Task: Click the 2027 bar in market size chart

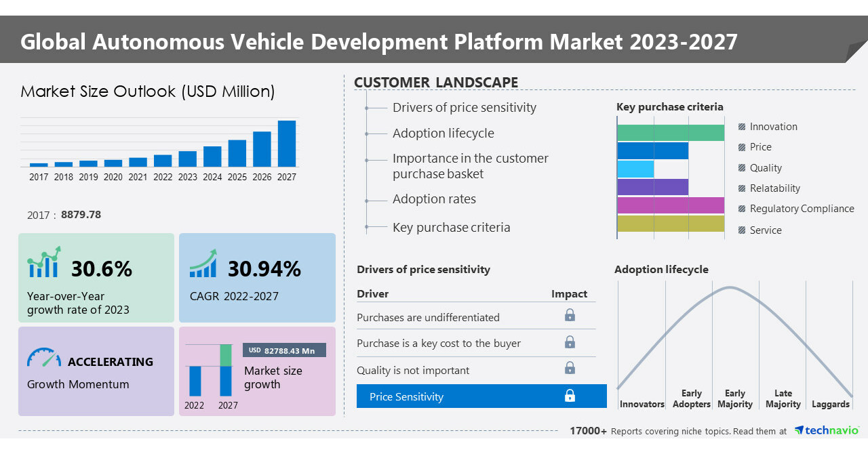Action: pyautogui.click(x=287, y=144)
